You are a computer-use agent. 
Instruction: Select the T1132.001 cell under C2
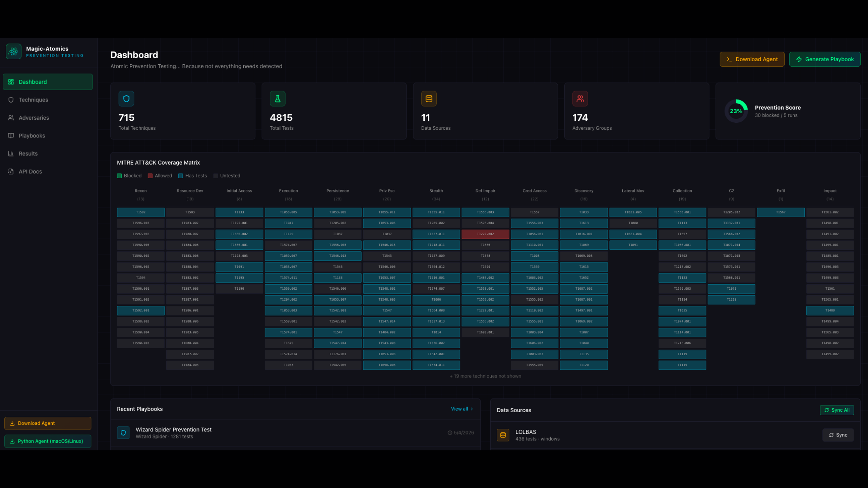tap(732, 223)
